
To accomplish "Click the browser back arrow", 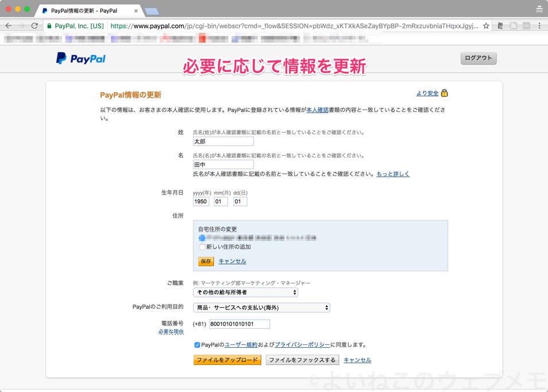I will 9,26.
